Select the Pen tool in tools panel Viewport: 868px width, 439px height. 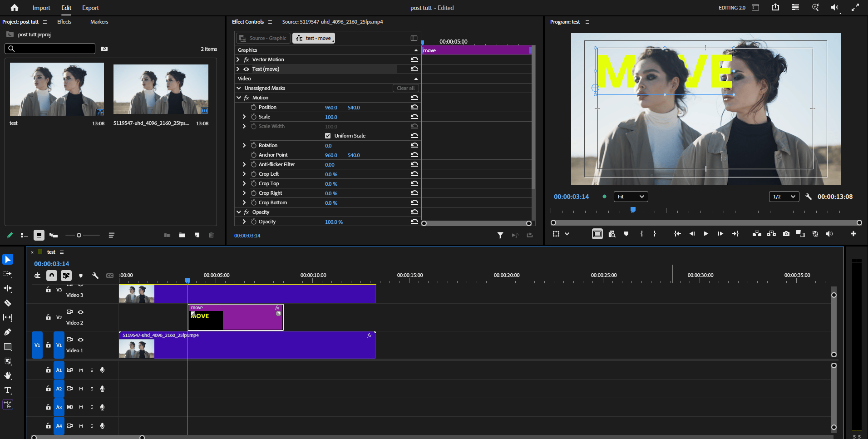point(8,332)
